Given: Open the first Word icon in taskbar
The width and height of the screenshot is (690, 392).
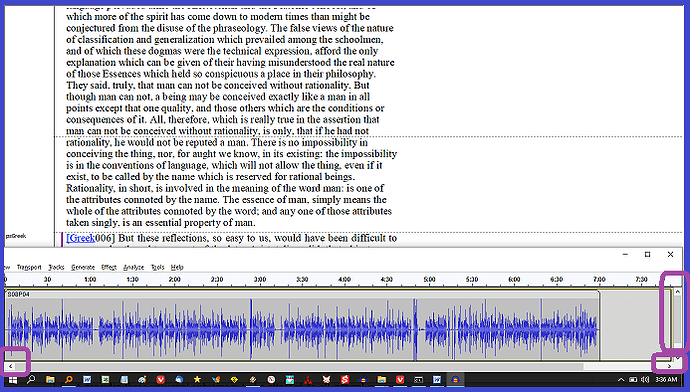Looking at the screenshot, I should (x=87, y=379).
